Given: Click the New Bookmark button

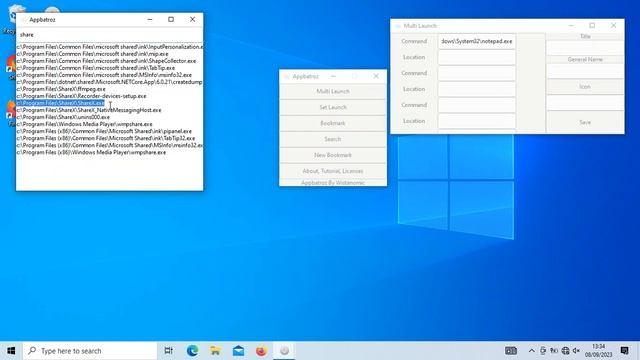Looking at the screenshot, I should [x=333, y=155].
